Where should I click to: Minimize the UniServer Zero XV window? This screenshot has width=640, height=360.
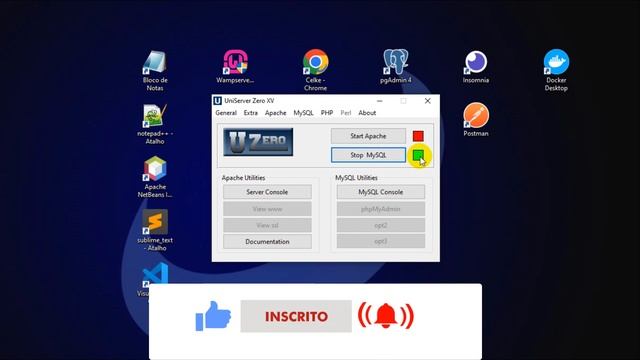[x=380, y=101]
